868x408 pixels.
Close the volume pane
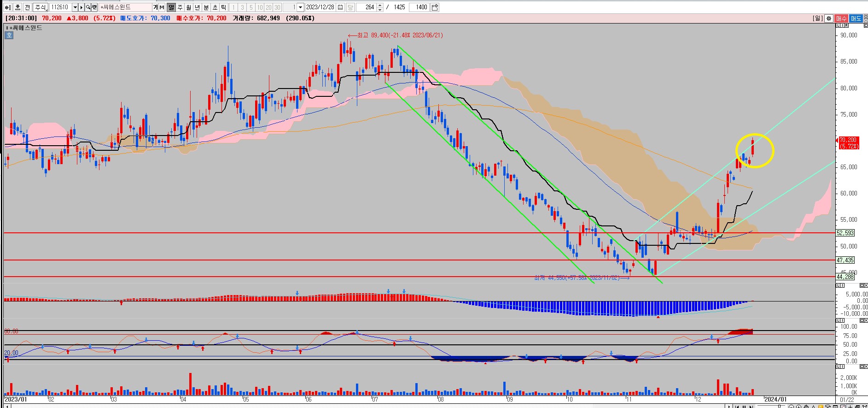pyautogui.click(x=865, y=367)
